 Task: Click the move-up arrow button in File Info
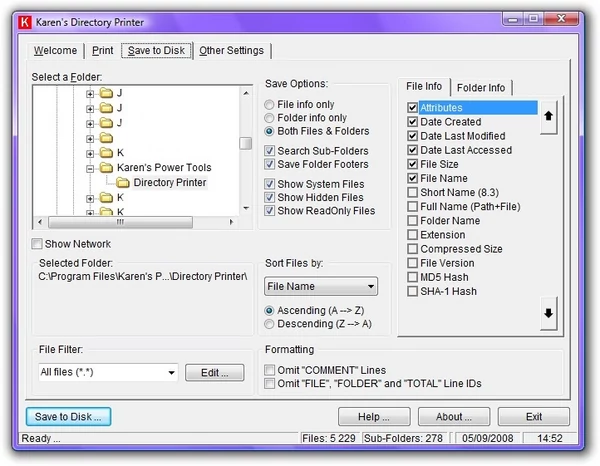point(548,116)
